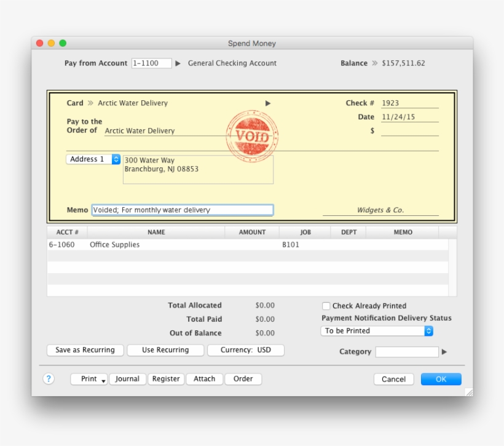Screen dimensions: 504x446
Task: Open the Address 1 dropdown
Action: [92, 159]
